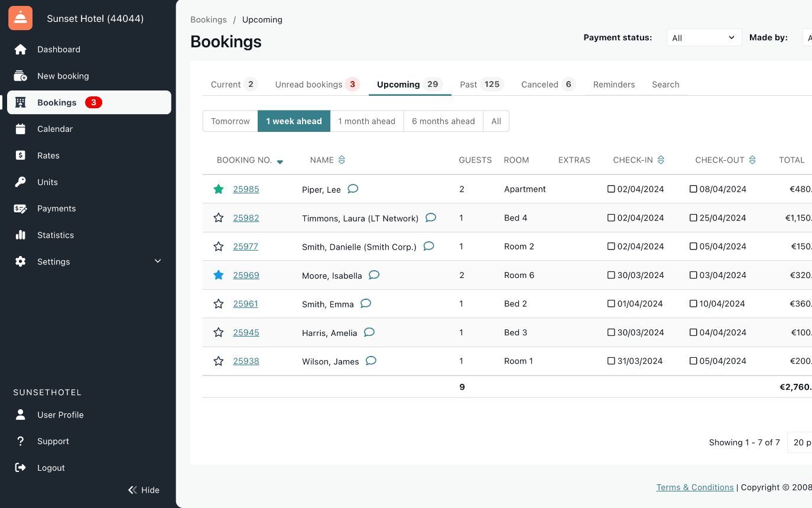
Task: Select the 1 month ahead filter
Action: tap(366, 121)
